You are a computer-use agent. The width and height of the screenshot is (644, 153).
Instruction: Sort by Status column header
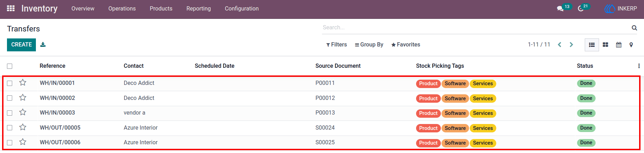point(585,66)
